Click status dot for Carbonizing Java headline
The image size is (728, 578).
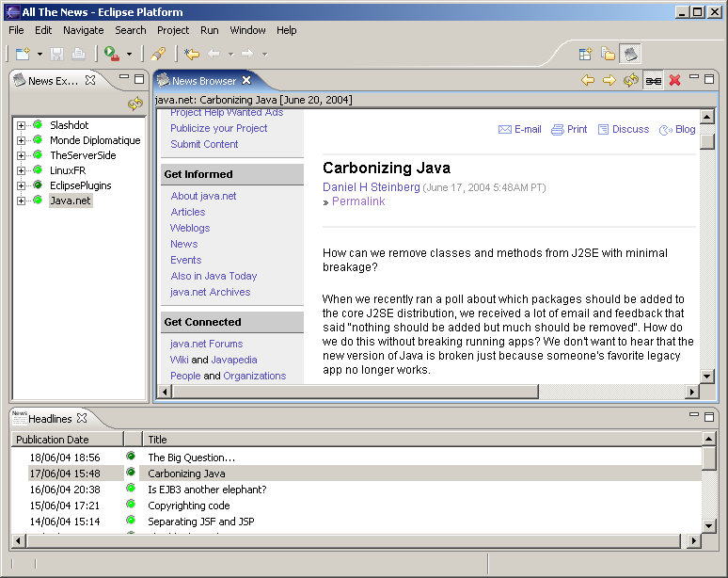click(x=131, y=472)
